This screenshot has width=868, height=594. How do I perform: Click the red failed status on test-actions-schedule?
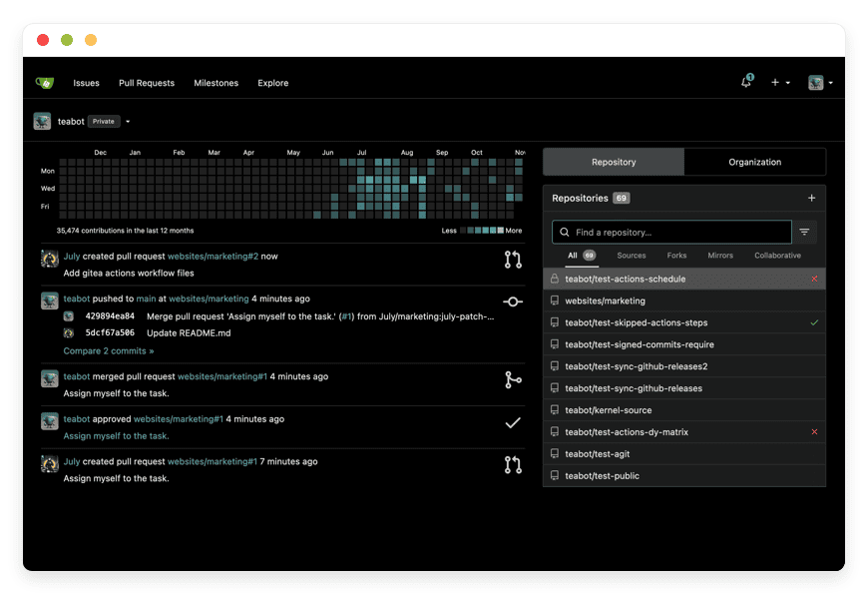point(814,279)
